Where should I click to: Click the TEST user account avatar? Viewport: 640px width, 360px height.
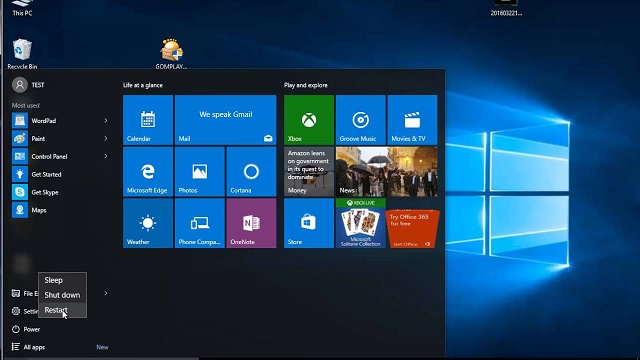pos(20,85)
